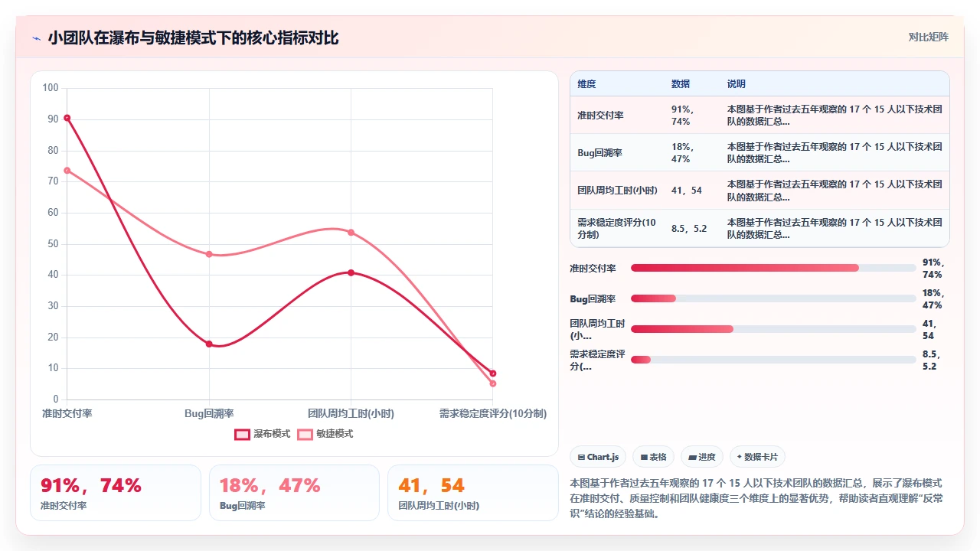Open the 41, 54 团队周均工时 stat card
This screenshot has height=551, width=980.
tap(473, 493)
